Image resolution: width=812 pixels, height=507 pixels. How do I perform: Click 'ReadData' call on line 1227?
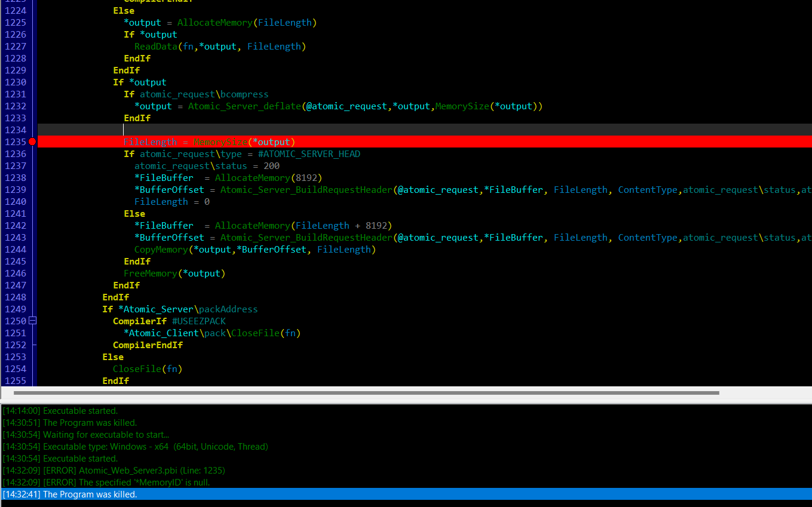[155, 46]
